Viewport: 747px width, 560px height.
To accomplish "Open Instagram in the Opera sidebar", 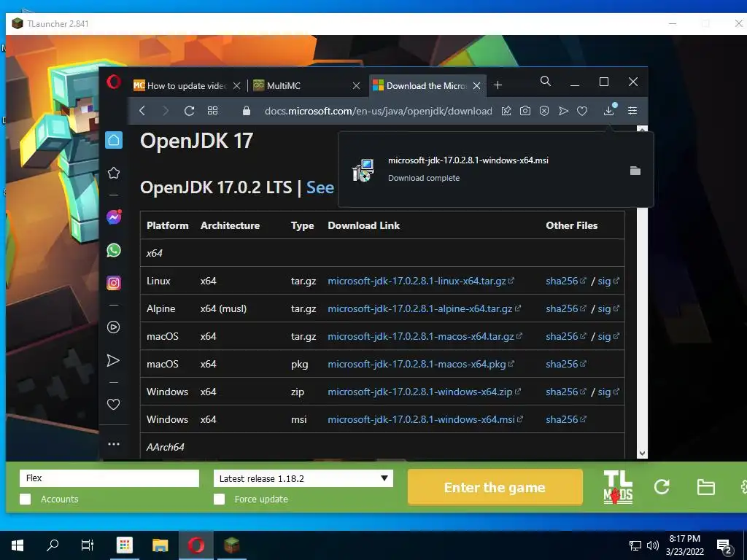I will 113,284.
